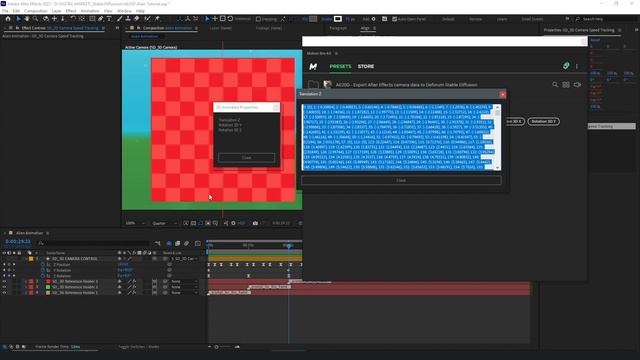
Task: Open Motion Bro three-dot options menu
Action: tap(577, 66)
